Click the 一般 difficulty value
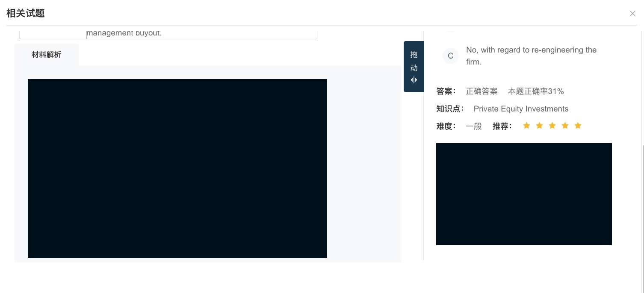This screenshot has width=644, height=293. pos(473,126)
